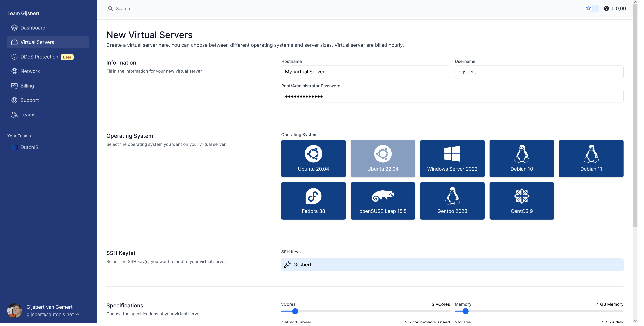Select the Fedora 38 operating system tile

(x=316, y=203)
